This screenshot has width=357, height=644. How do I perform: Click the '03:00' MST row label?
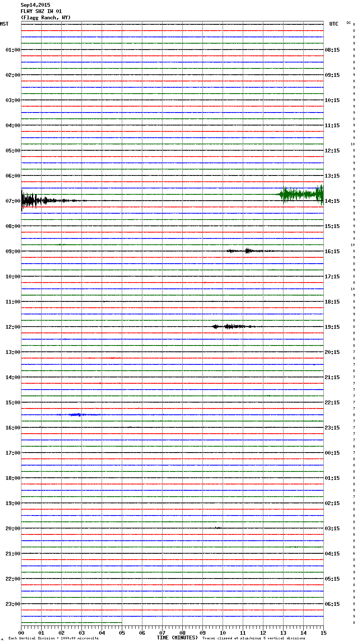pos(13,100)
